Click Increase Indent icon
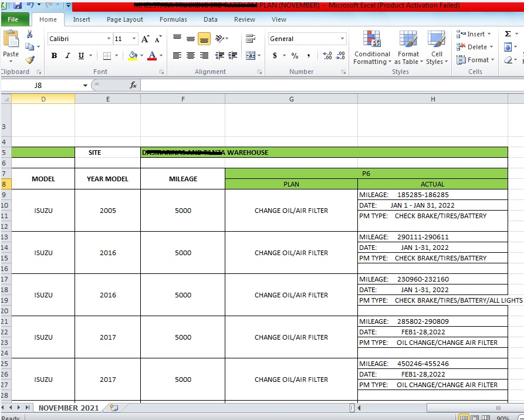The image size is (524, 420). click(232, 56)
